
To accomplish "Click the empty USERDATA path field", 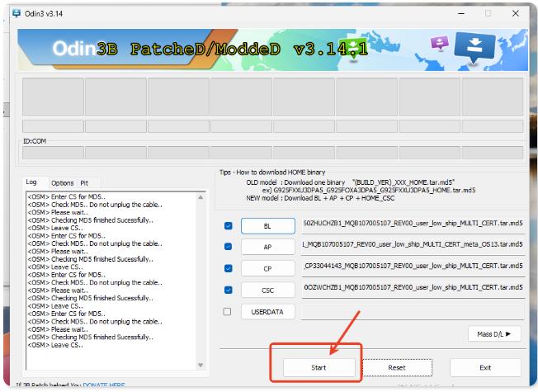I will 413,312.
